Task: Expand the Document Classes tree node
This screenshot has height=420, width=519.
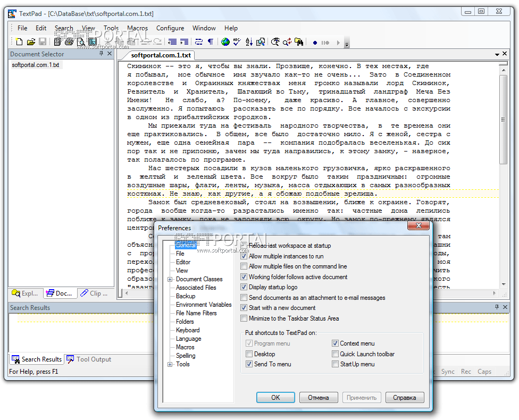Action: point(170,279)
